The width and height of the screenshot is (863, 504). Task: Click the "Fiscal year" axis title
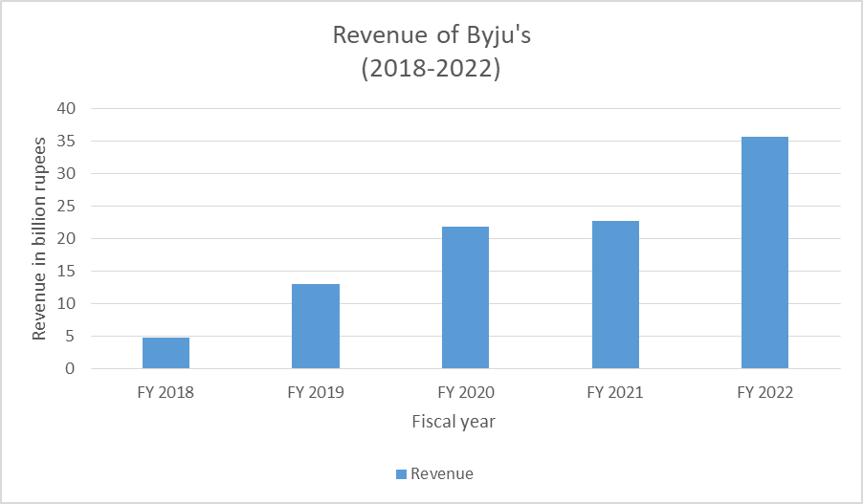tap(454, 421)
